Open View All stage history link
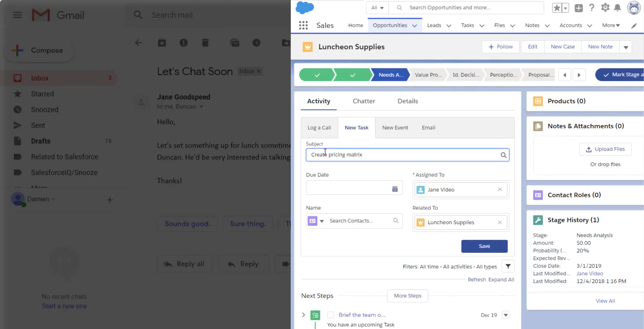 pos(605,301)
